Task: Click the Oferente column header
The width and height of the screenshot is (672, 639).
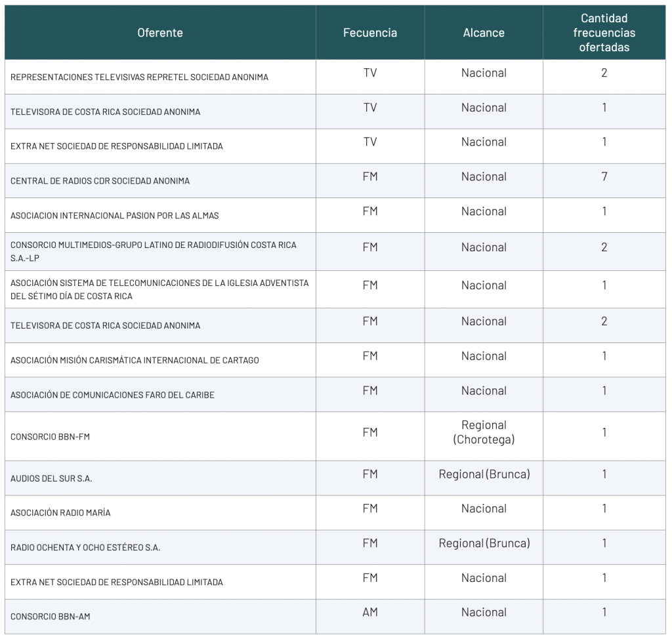Action: coord(160,33)
